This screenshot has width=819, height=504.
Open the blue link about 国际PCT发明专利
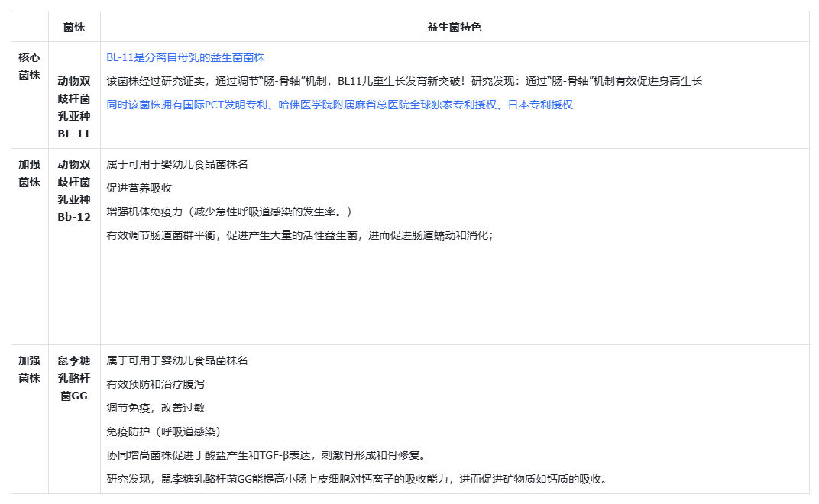point(339,105)
